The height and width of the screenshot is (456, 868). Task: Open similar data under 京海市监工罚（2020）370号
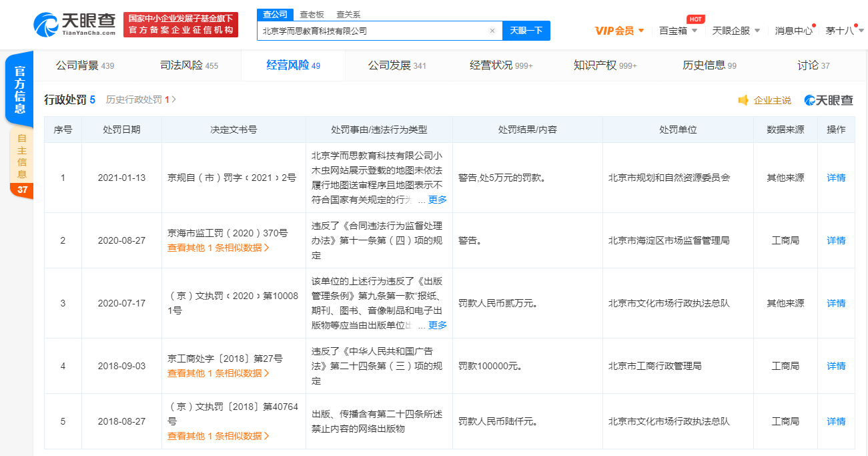pos(218,248)
